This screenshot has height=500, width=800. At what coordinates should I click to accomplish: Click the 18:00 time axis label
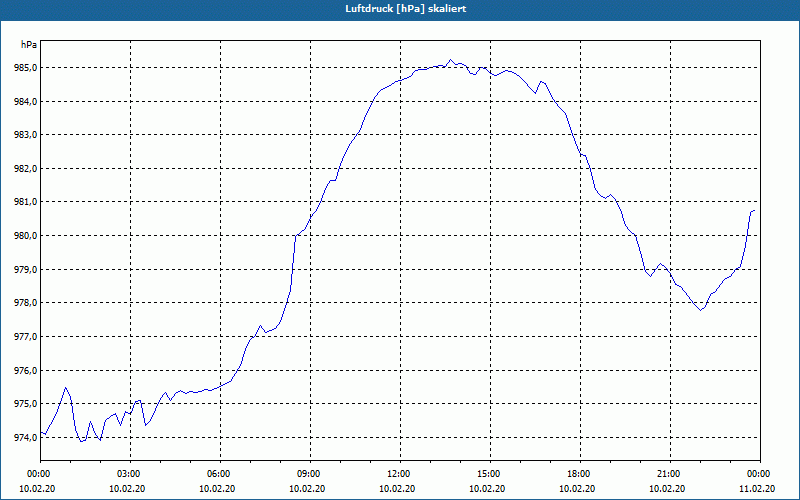click(580, 474)
